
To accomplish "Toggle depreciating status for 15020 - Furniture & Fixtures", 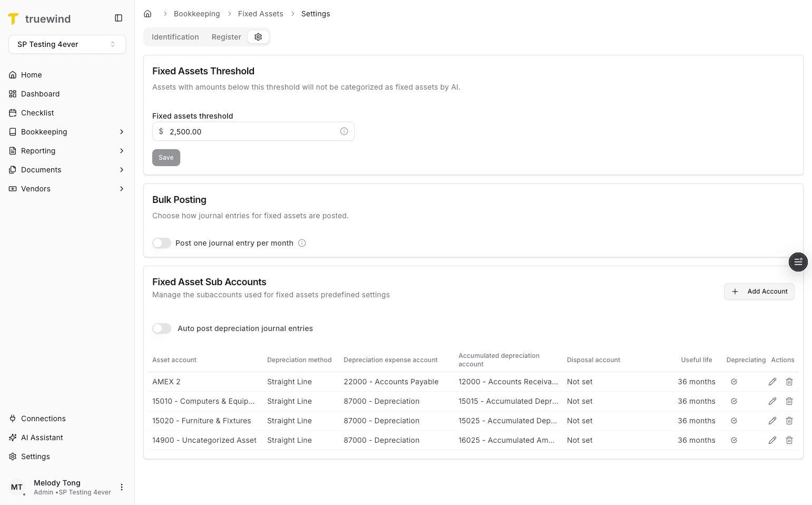I will 733,420.
